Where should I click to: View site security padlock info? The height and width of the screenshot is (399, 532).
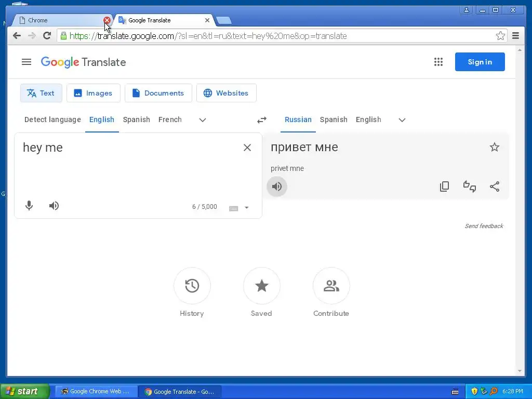click(63, 36)
